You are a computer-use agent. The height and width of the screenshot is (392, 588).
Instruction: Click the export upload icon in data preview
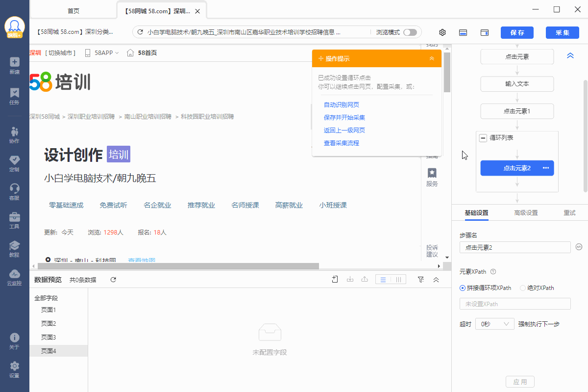364,279
